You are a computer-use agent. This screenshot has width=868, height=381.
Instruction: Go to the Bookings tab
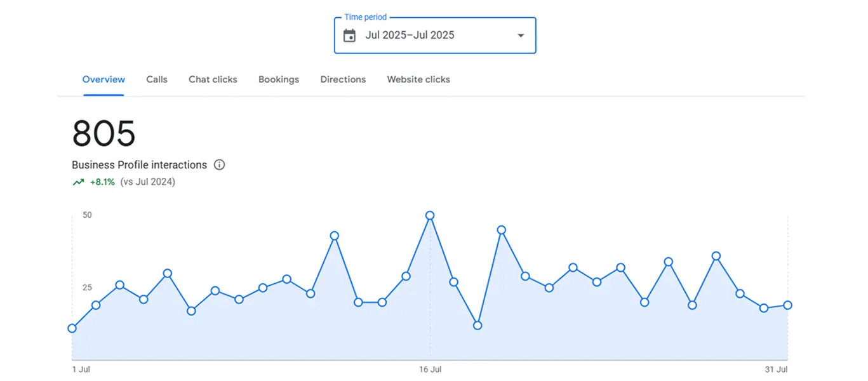278,79
